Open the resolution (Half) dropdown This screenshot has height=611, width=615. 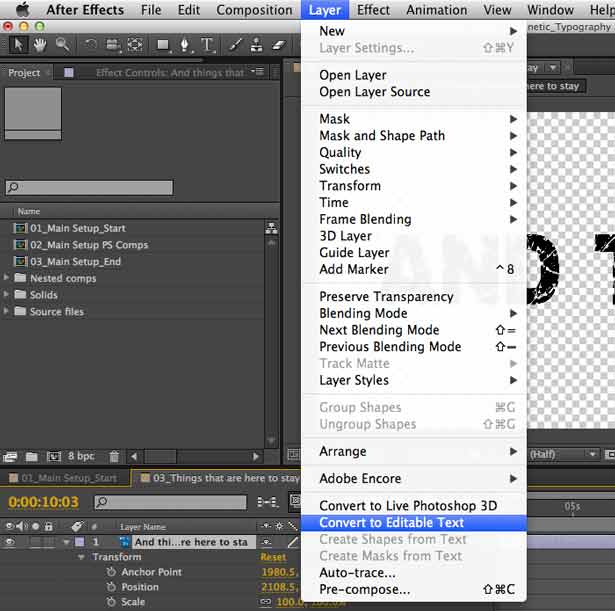point(563,455)
